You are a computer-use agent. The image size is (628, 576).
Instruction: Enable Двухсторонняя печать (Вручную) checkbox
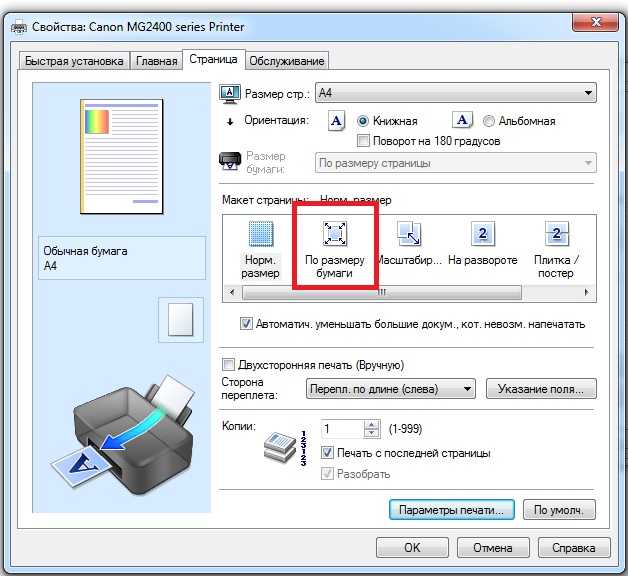pos(228,365)
